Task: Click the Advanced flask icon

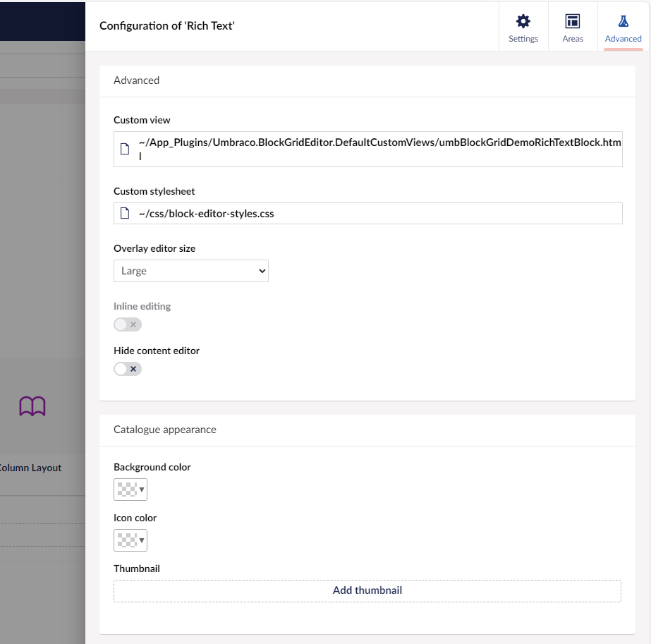Action: (x=623, y=21)
